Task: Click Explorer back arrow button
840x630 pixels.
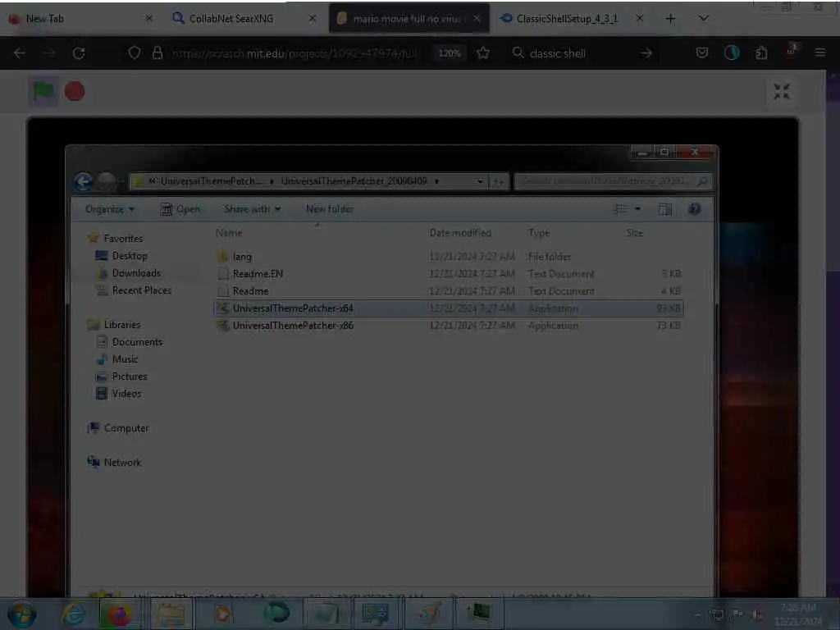Action: point(83,181)
